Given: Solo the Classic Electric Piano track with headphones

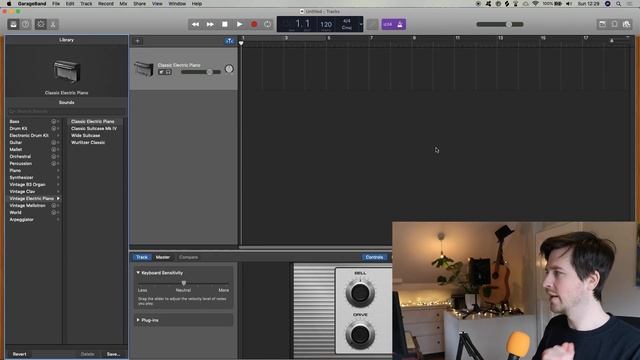Looking at the screenshot, I should [168, 72].
